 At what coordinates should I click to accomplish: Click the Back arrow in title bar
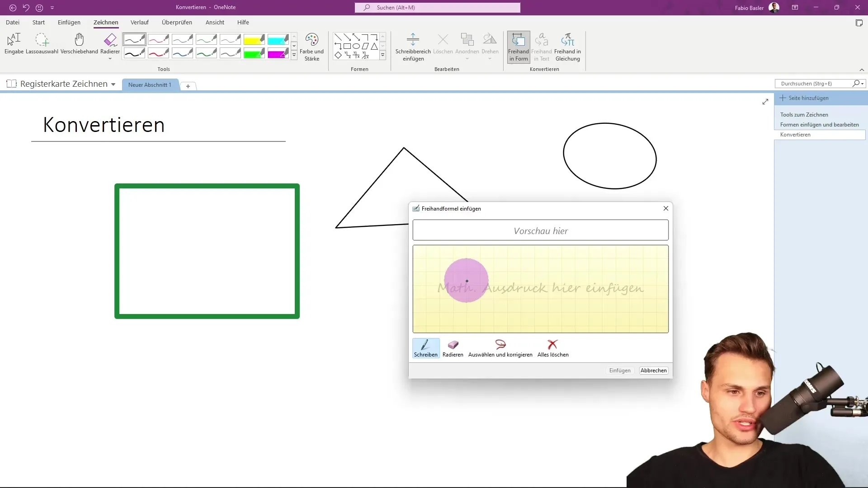pos(13,8)
